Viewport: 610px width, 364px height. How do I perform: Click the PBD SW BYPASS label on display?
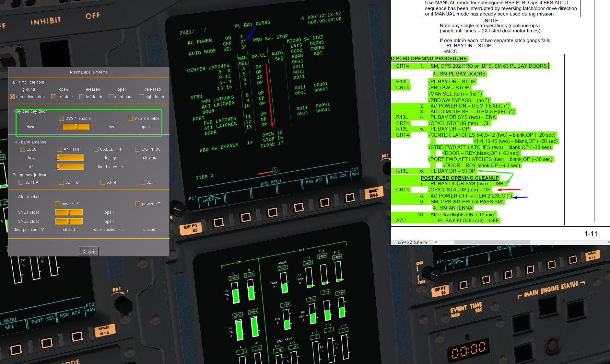(x=219, y=147)
